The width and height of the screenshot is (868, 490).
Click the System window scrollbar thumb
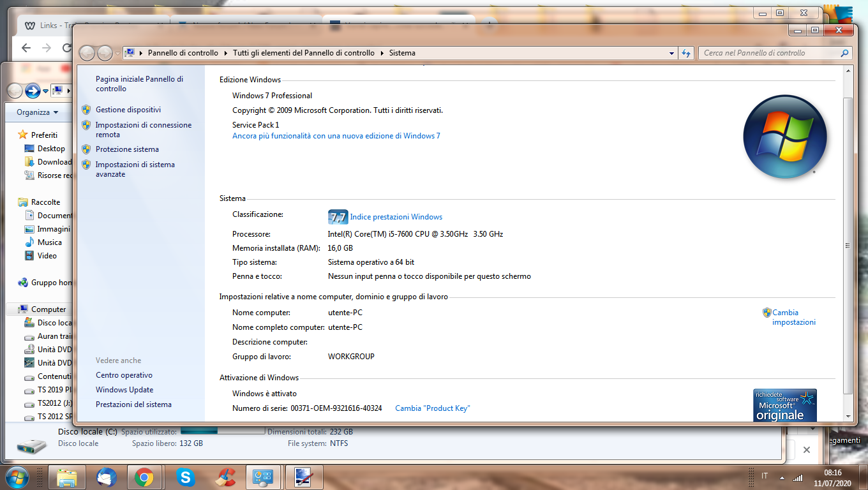(x=848, y=245)
